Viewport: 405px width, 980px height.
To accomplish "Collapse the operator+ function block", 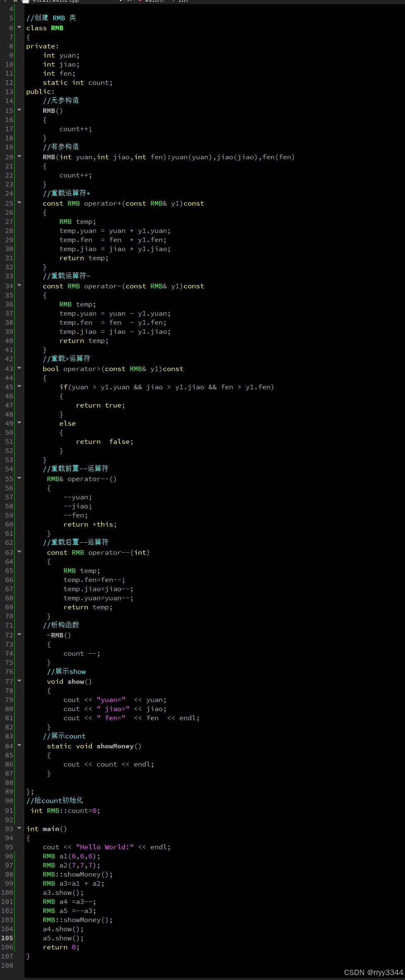I will pos(19,203).
